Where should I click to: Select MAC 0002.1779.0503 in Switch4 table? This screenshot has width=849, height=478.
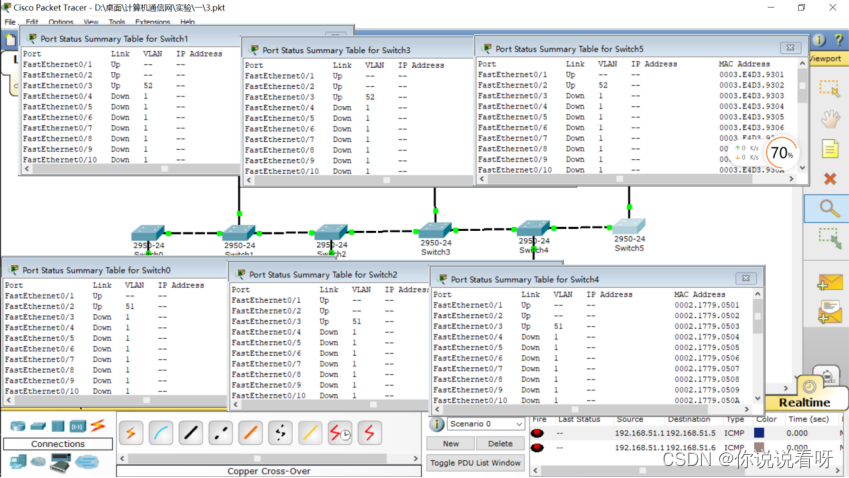(707, 326)
